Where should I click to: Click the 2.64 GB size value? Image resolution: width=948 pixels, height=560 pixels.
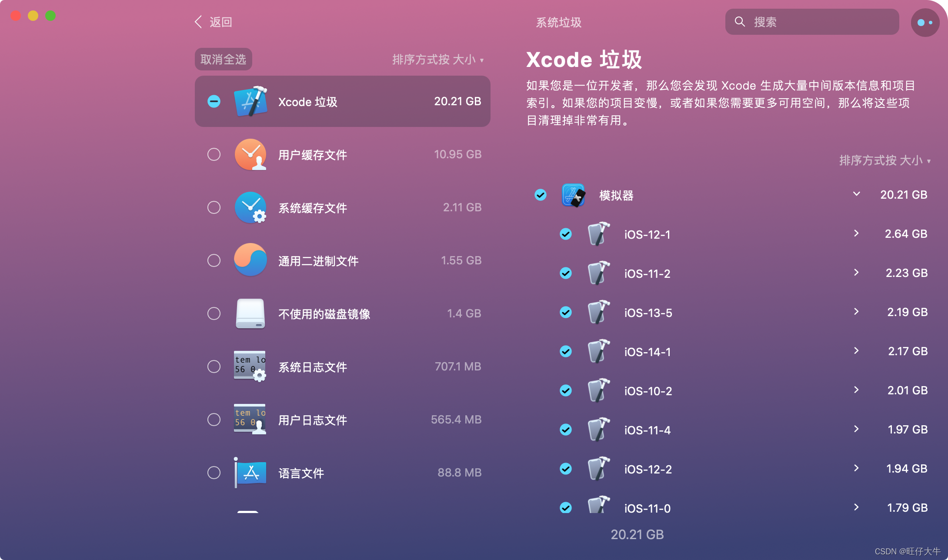(x=906, y=234)
